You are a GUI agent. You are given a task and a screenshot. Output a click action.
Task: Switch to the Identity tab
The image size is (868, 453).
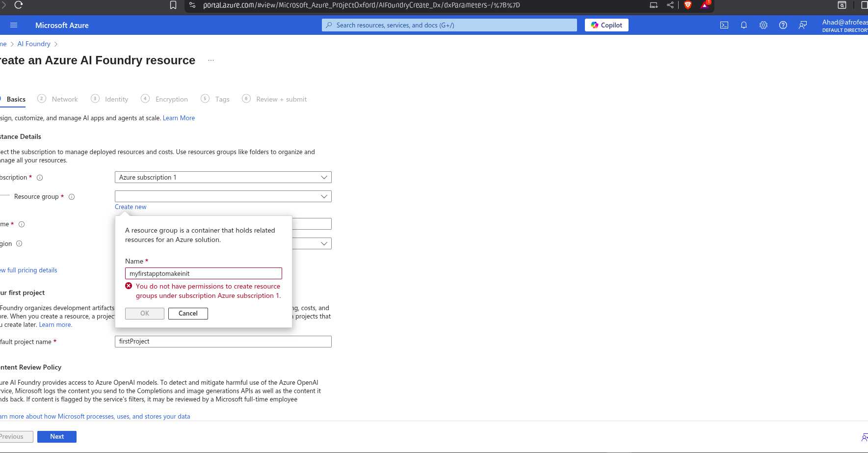110,99
